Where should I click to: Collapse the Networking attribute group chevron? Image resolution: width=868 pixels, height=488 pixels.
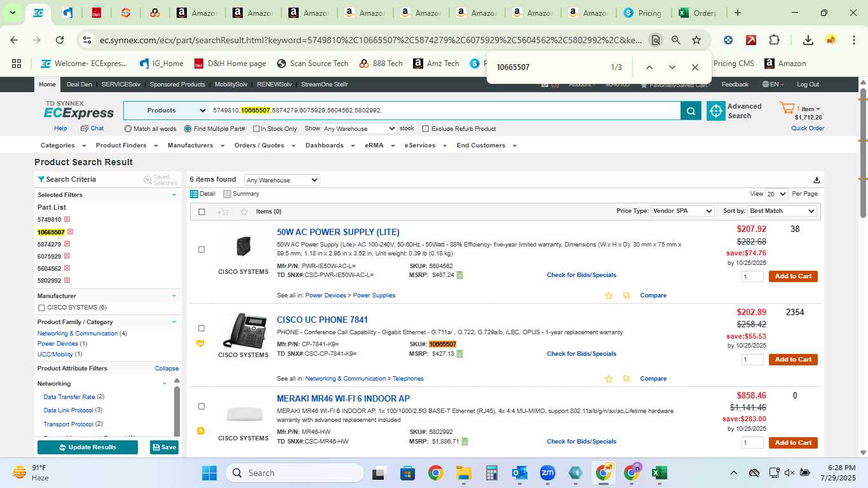coord(165,384)
